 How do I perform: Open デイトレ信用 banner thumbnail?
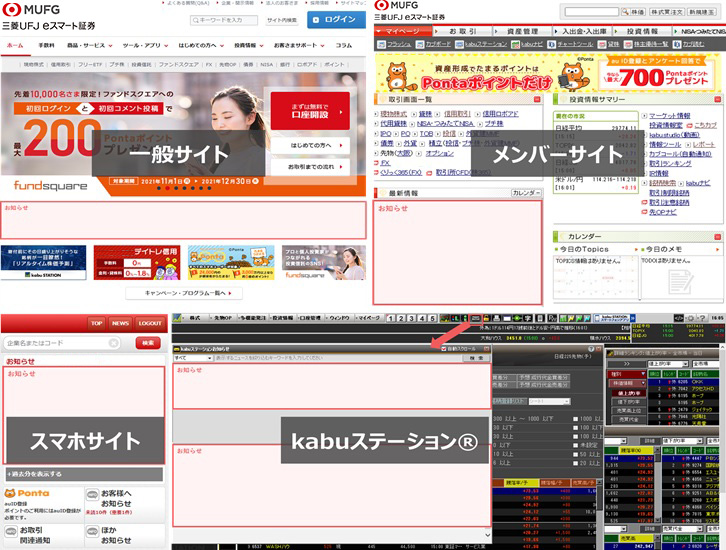pos(137,262)
